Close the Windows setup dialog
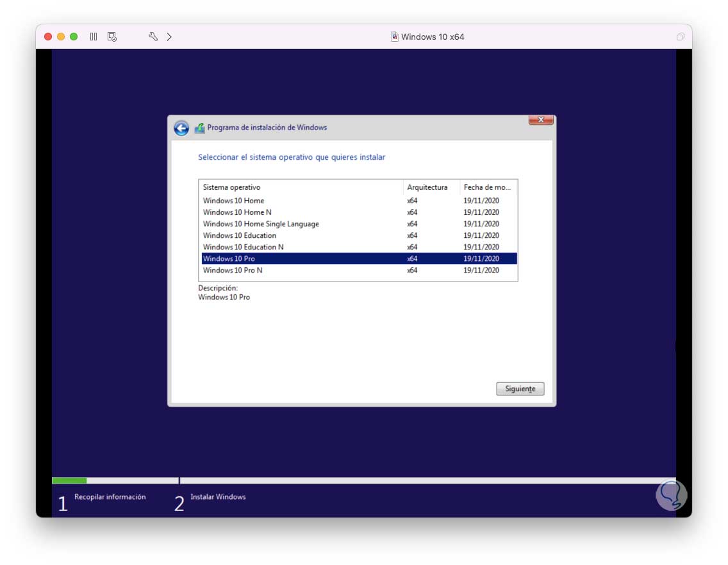Image resolution: width=728 pixels, height=565 pixels. tap(541, 120)
